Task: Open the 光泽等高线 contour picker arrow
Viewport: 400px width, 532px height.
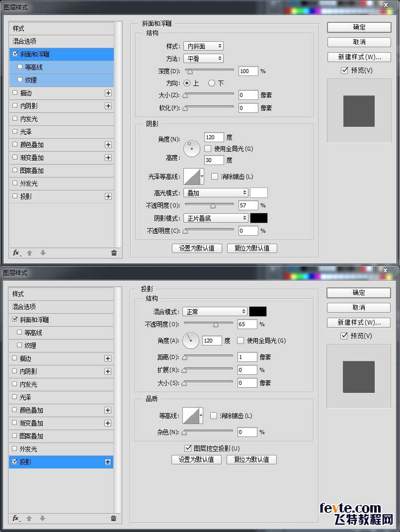Action: (202, 177)
